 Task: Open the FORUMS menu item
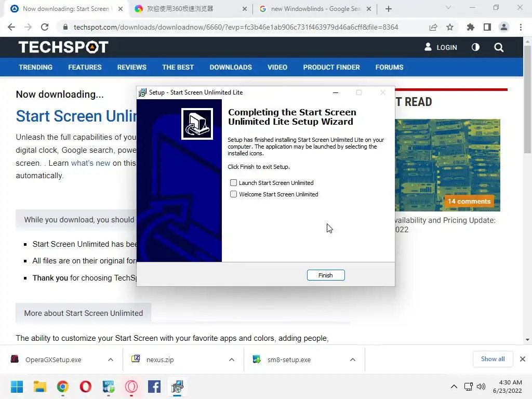[389, 67]
